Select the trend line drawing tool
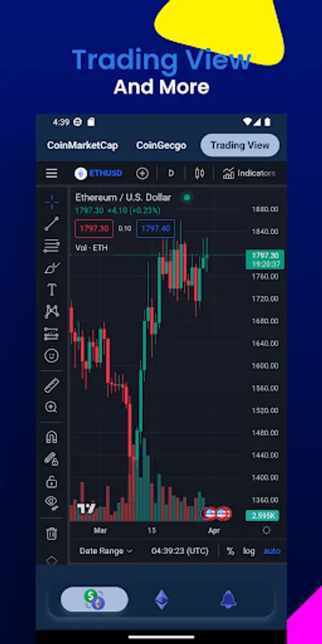Viewport: 322px width, 644px height. click(52, 224)
